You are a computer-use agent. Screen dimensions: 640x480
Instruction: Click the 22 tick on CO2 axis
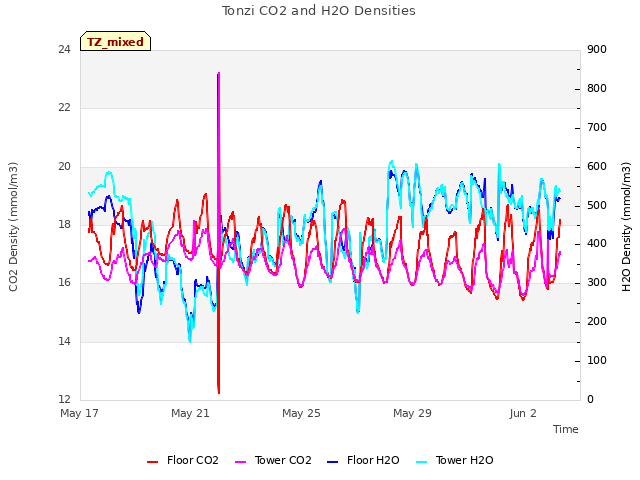(64, 108)
